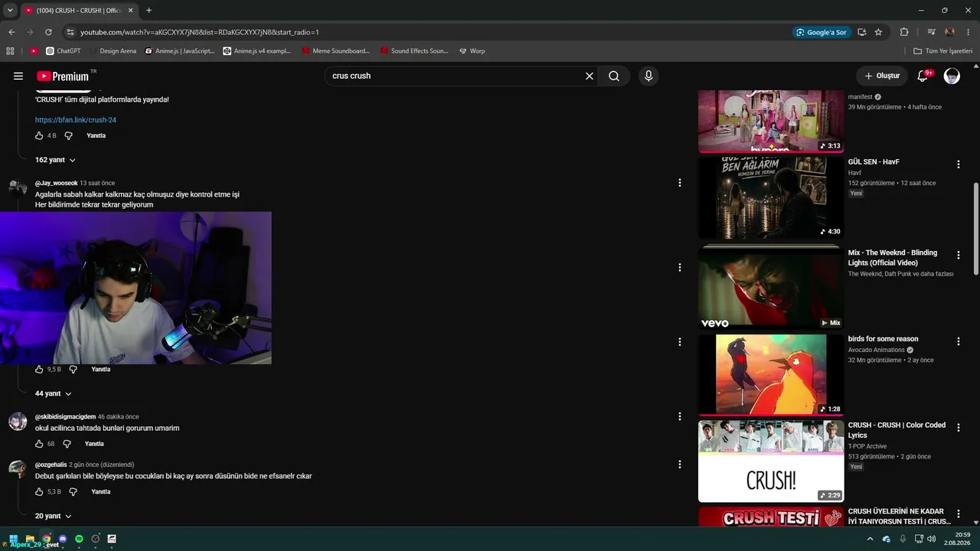Viewport: 980px width, 551px height.
Task: Open more options for GÜL SEN - HavF
Action: (958, 165)
